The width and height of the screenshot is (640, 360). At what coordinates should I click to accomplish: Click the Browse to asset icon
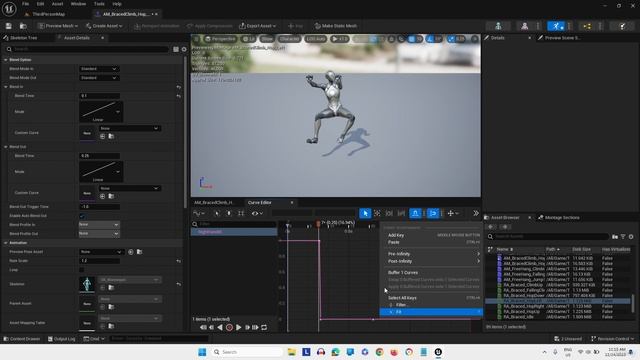tap(23, 26)
